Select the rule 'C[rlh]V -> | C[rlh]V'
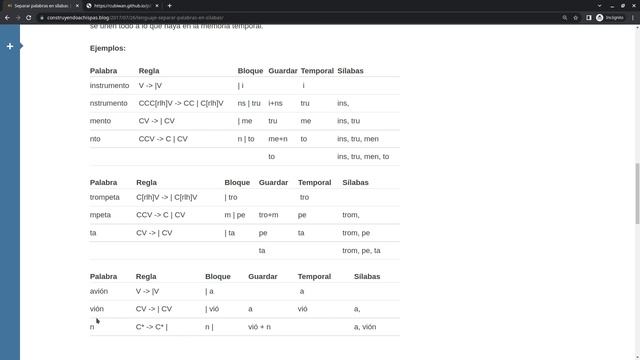The image size is (640, 360). click(167, 197)
